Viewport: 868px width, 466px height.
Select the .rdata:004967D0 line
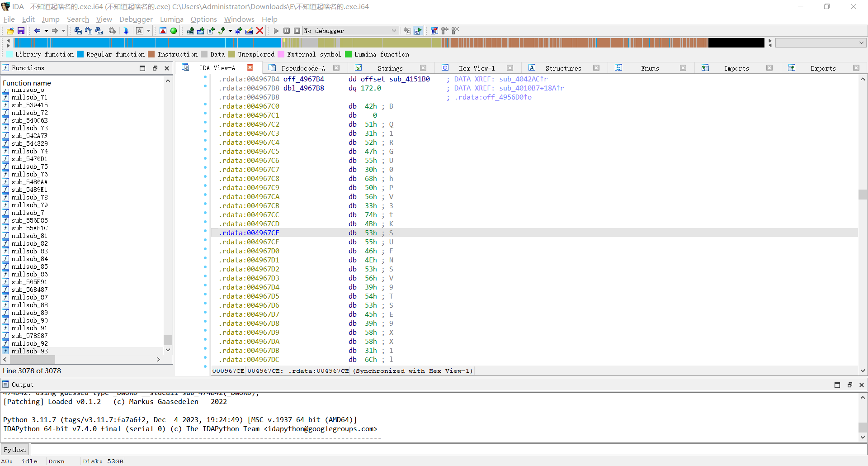pos(534,251)
